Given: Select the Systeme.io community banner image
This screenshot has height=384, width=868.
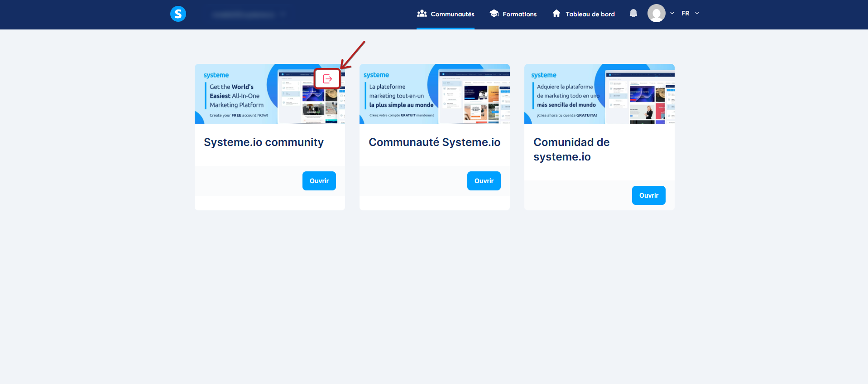Looking at the screenshot, I should 270,94.
